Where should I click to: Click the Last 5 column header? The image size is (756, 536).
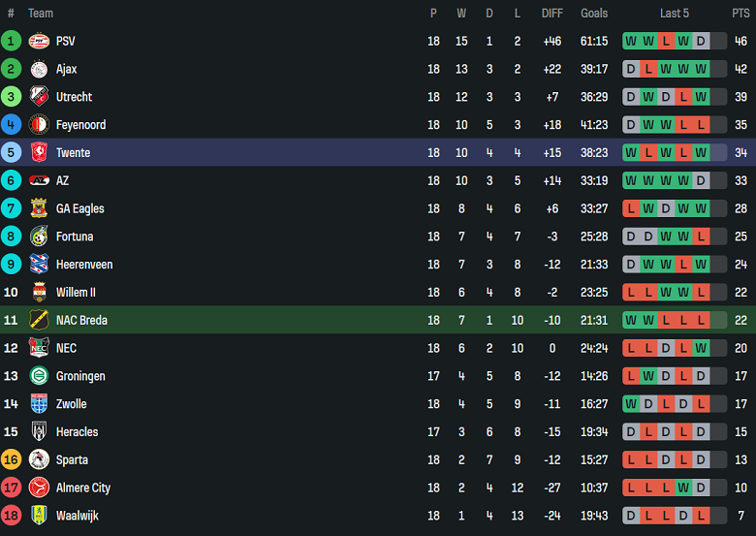[675, 14]
